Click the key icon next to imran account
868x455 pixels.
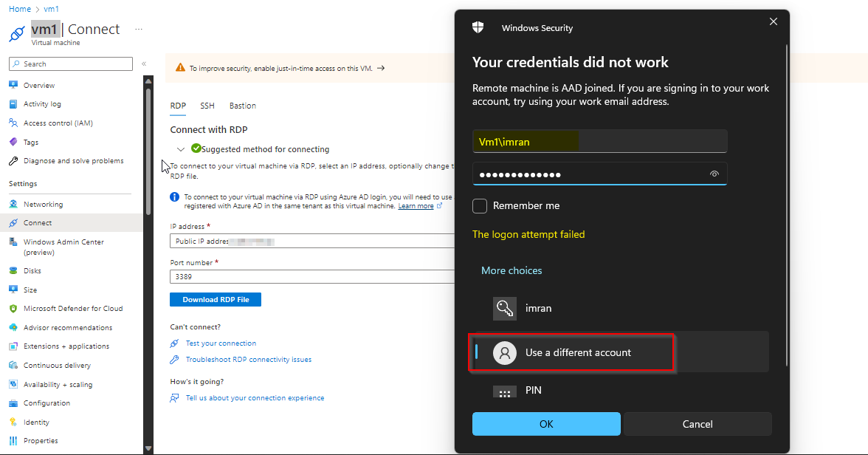click(x=505, y=309)
